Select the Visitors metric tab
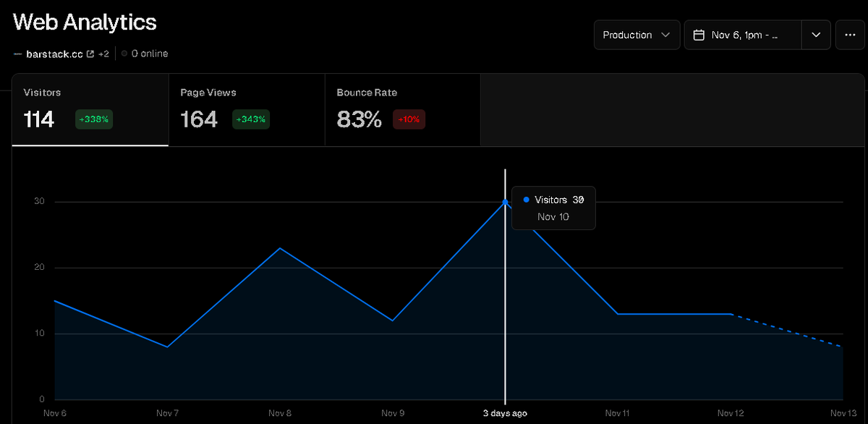 pyautogui.click(x=90, y=110)
